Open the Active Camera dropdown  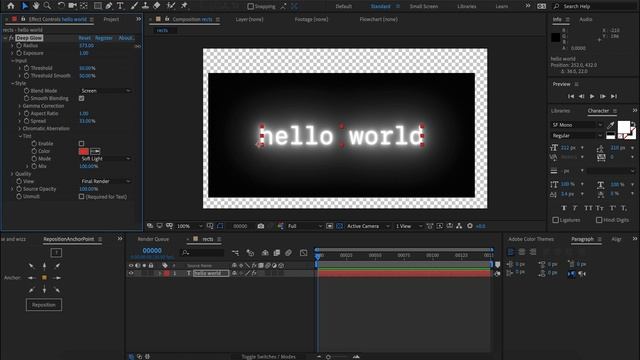(368, 226)
